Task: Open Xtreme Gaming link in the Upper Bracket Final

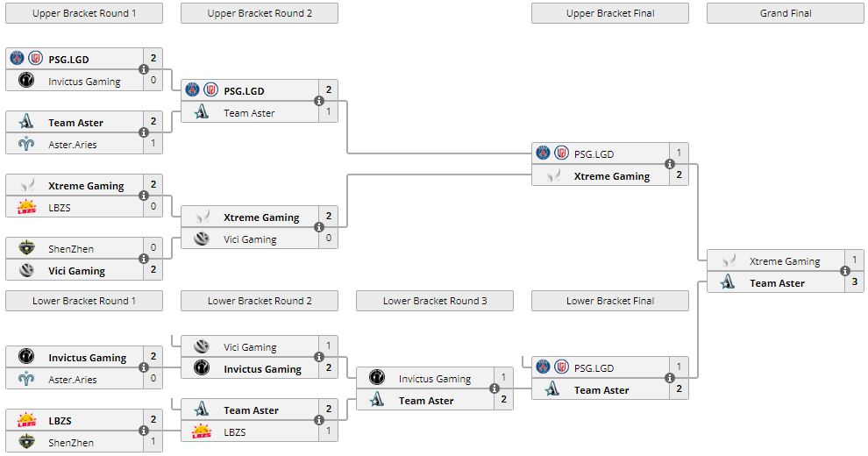Action: pos(612,176)
